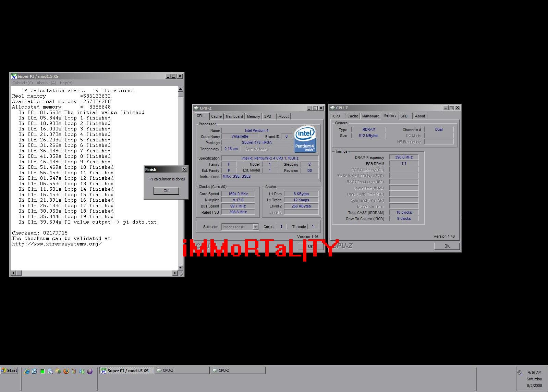Click Super PI horizontal scroll left arrow
The height and width of the screenshot is (392, 548).
point(13,273)
